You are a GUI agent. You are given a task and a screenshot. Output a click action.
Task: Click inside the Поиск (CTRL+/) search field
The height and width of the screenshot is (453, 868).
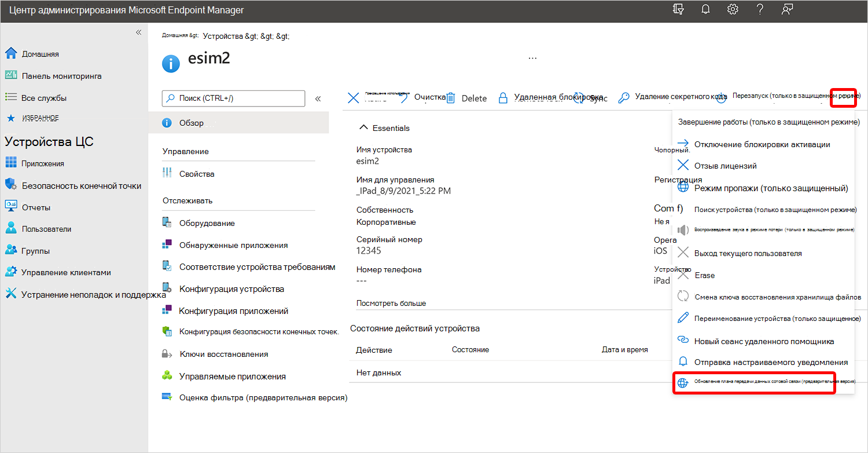point(233,98)
